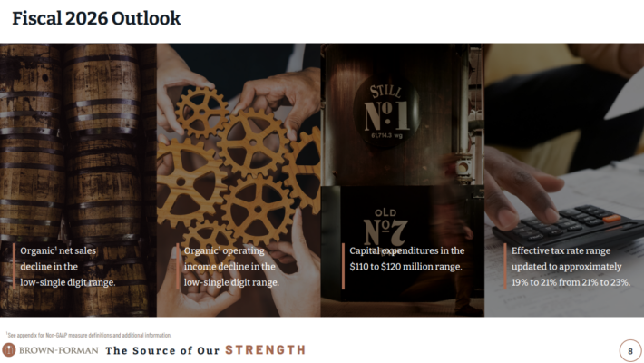The height and width of the screenshot is (363, 644).
Task: Click the calculator photo panel
Action: tap(564, 180)
